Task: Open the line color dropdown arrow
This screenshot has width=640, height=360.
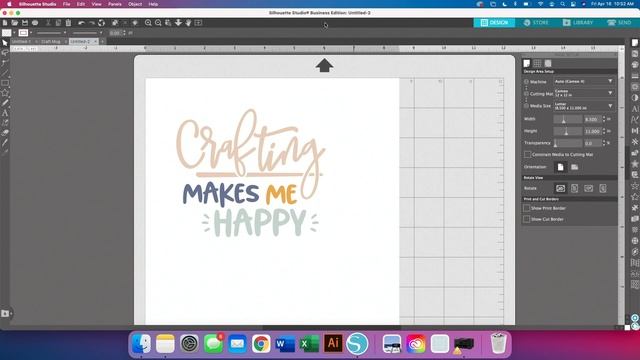Action: tap(31, 33)
